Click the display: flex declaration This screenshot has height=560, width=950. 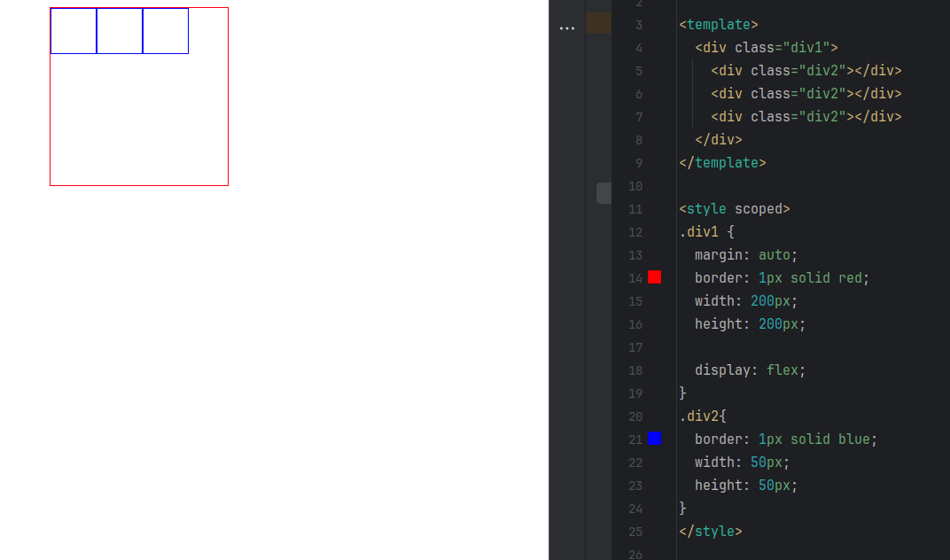[750, 370]
